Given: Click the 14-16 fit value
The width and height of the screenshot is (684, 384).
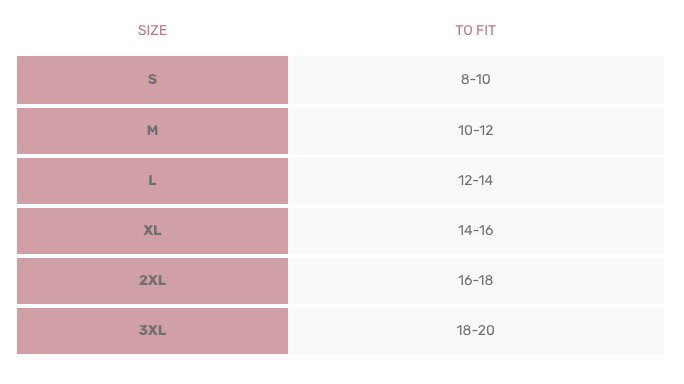Looking at the screenshot, I should click(x=475, y=230).
